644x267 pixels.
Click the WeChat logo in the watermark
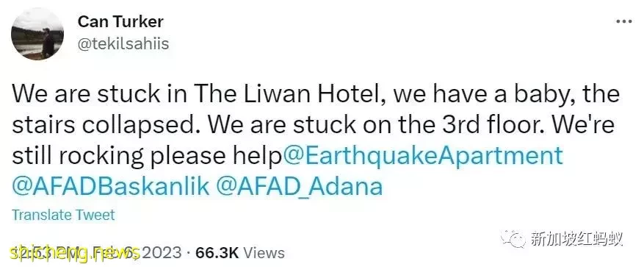point(513,238)
